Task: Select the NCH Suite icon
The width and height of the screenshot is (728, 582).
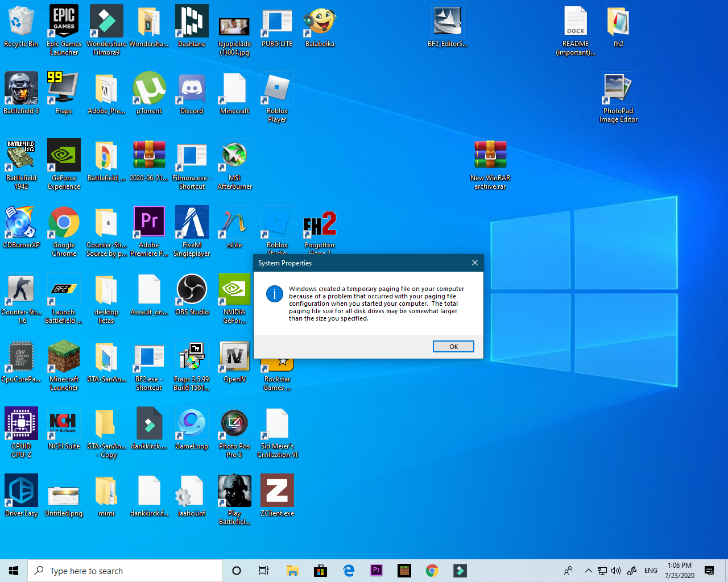Action: pos(64,429)
